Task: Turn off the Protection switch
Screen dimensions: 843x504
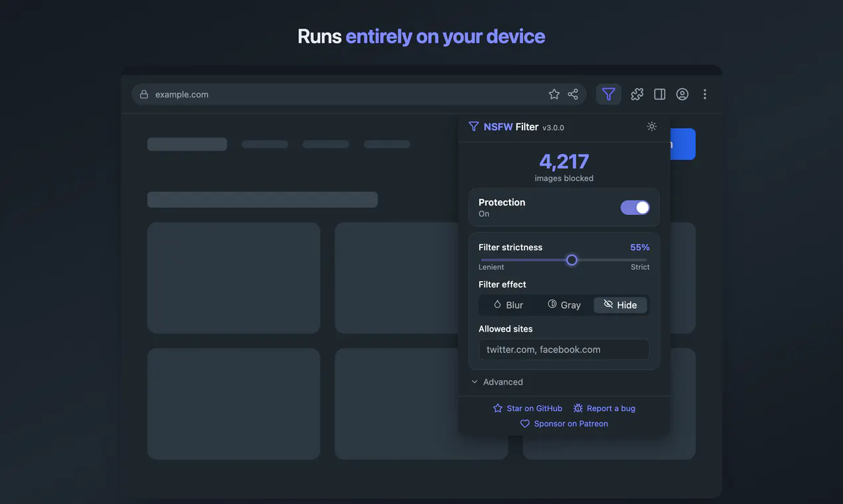Action: 635,208
